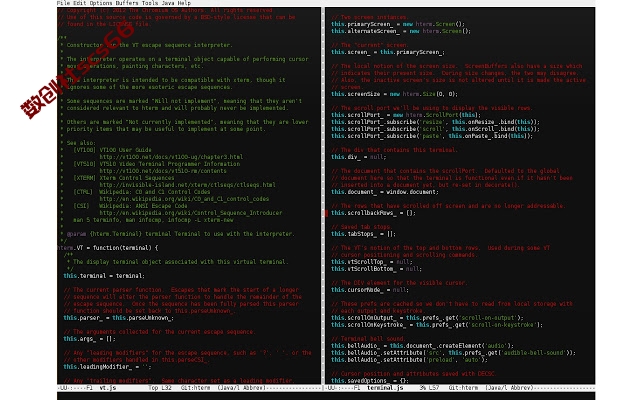
Task: Click the line 'this.cursorNode_ = null;'
Action: (370, 290)
